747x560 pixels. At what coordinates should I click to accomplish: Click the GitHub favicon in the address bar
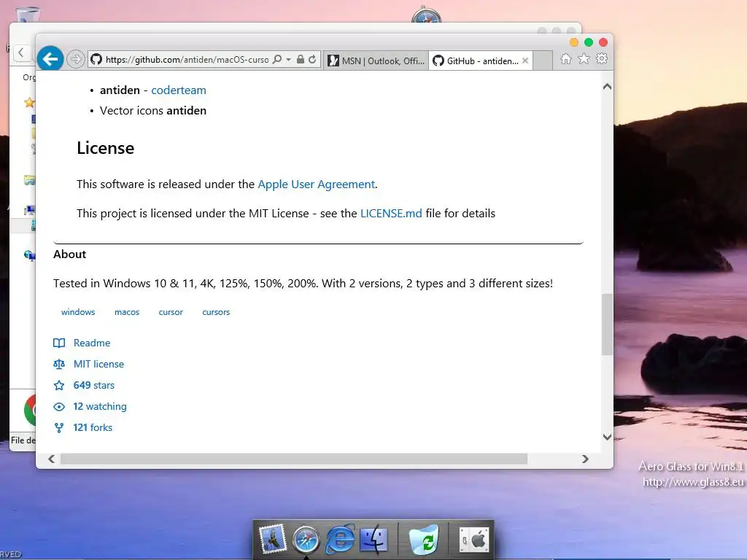(96, 60)
